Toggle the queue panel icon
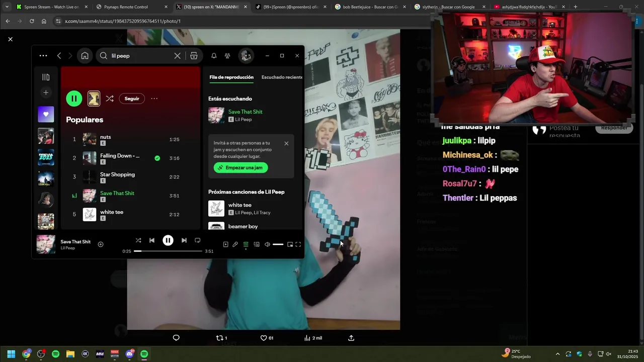644x362 pixels. tap(246, 244)
